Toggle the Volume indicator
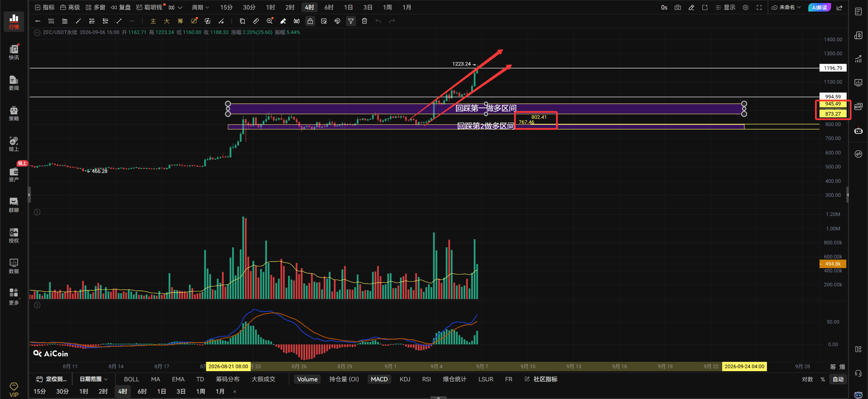This screenshot has height=399, width=868. [307, 379]
